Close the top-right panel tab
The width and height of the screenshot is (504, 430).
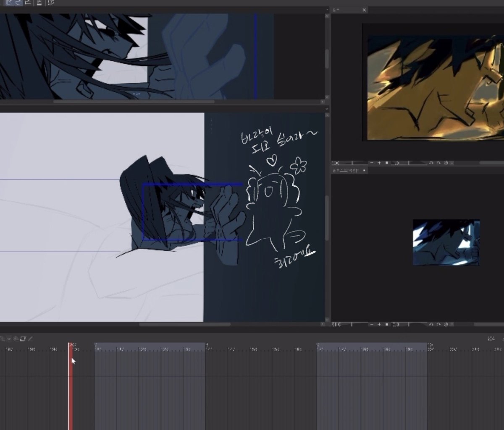pyautogui.click(x=364, y=10)
